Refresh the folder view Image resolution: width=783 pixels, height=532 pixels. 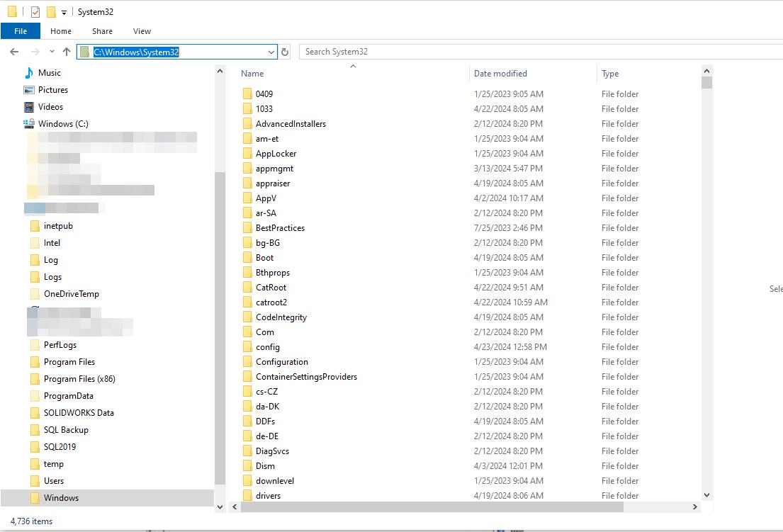pyautogui.click(x=285, y=51)
